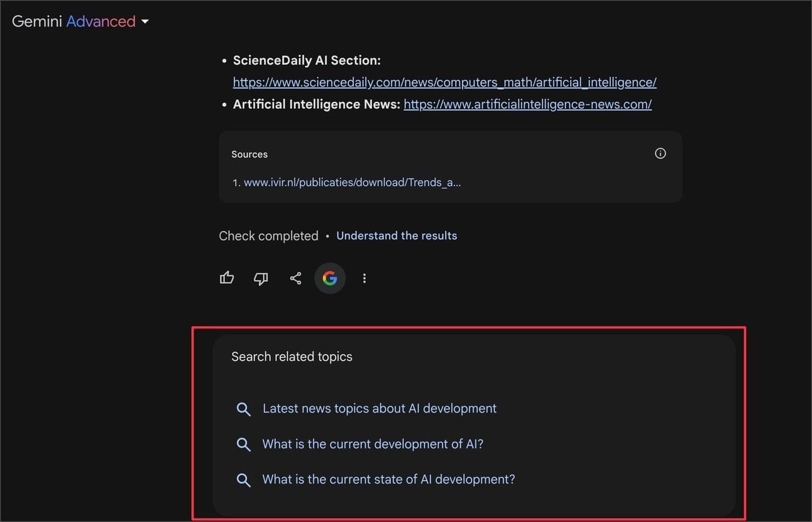
Task: Click the share response icon
Action: pos(295,278)
